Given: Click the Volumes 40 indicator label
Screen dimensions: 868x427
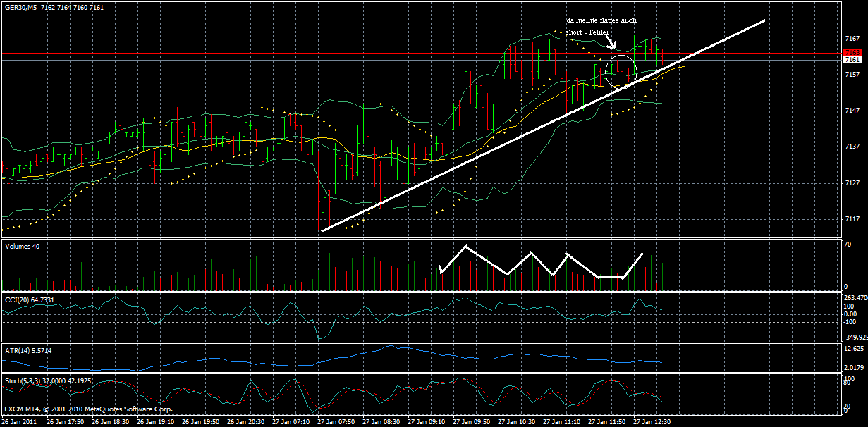Looking at the screenshot, I should click(x=24, y=246).
